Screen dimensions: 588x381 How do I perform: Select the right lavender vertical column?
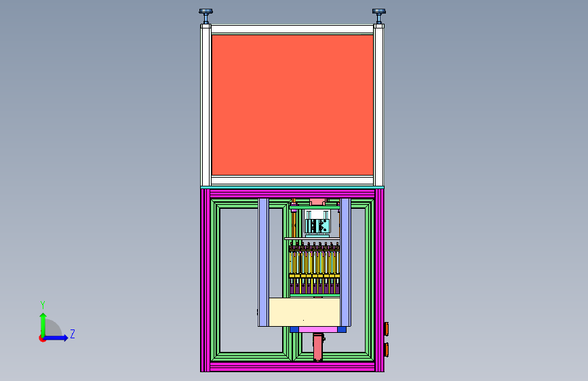345,262
